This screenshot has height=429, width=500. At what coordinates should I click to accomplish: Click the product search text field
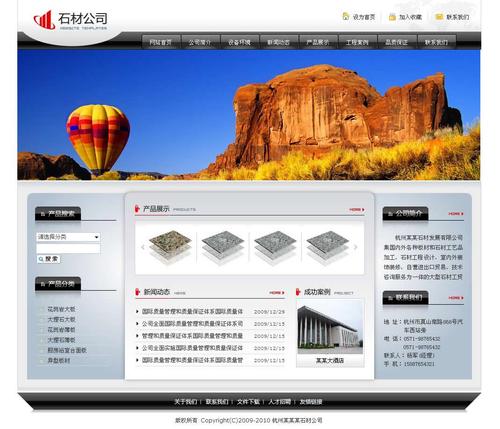(x=68, y=248)
